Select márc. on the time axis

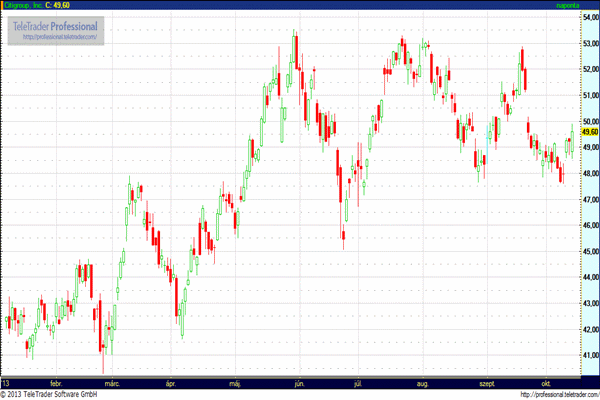click(113, 382)
